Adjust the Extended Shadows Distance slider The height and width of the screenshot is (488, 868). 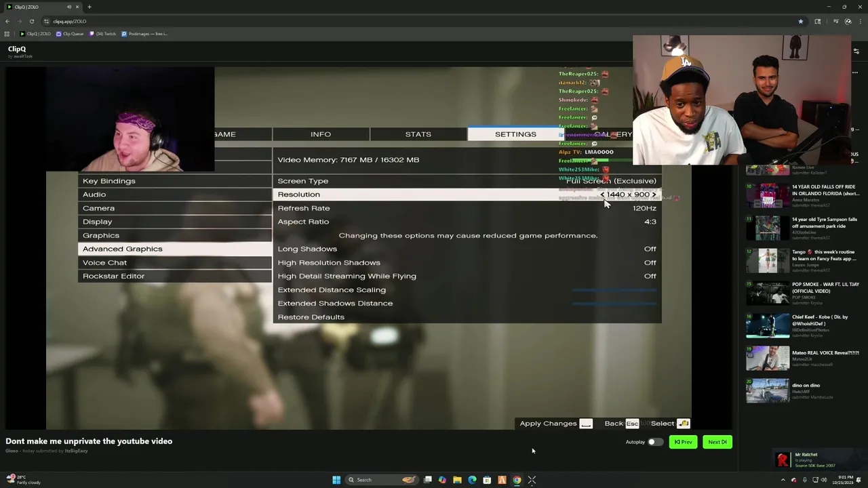click(614, 304)
